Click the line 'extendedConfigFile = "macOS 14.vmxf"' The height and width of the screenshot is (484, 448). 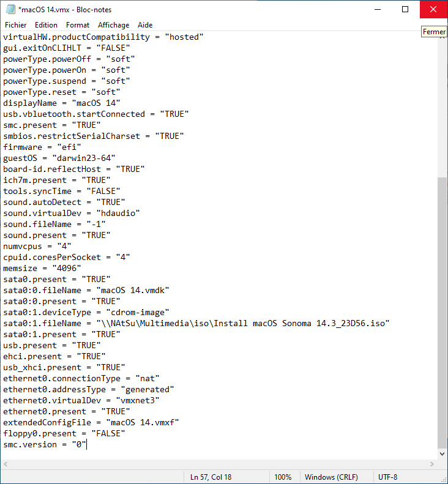(x=91, y=422)
